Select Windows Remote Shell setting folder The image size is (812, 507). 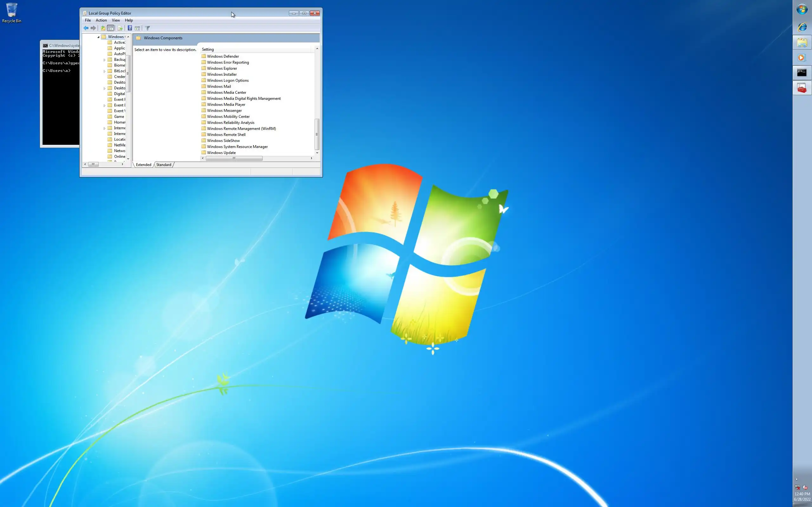tap(226, 134)
